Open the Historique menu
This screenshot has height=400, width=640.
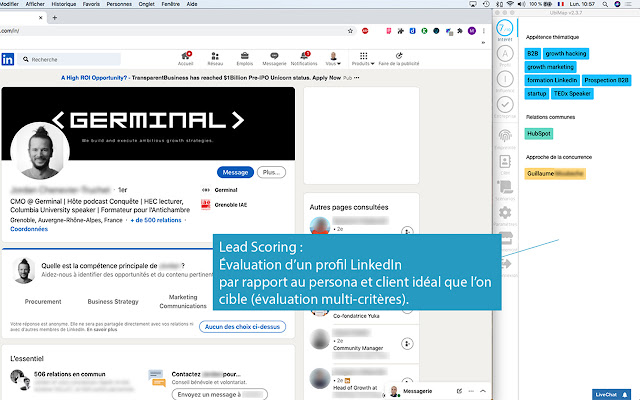[64, 4]
